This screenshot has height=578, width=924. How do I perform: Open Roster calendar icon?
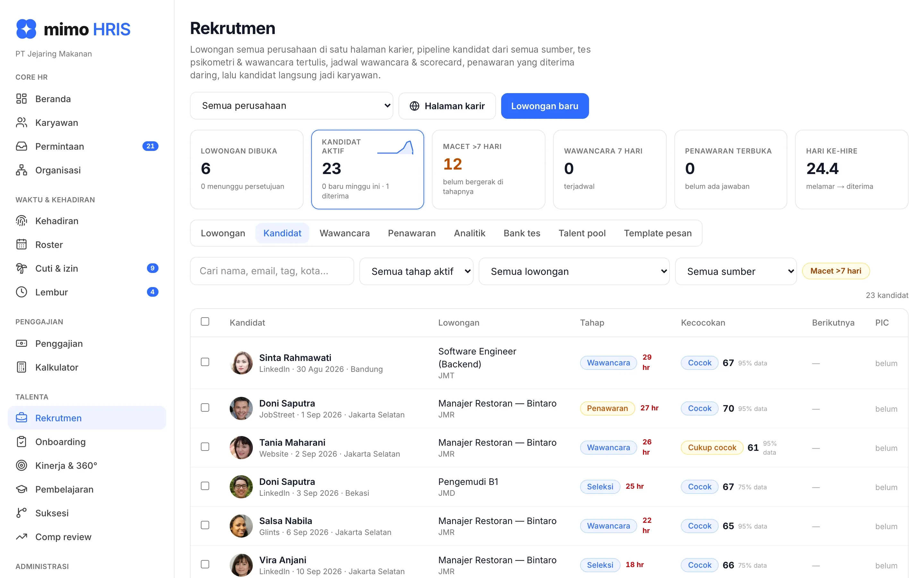pos(21,244)
